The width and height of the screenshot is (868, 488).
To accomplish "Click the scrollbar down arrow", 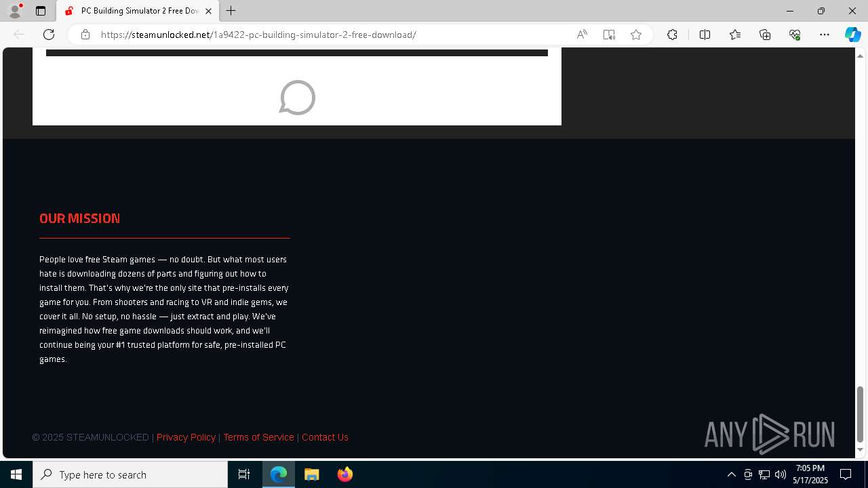I will coord(860,449).
